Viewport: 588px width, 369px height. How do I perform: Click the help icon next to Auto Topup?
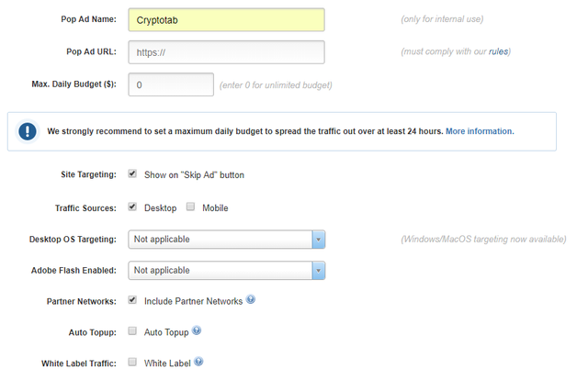197,330
